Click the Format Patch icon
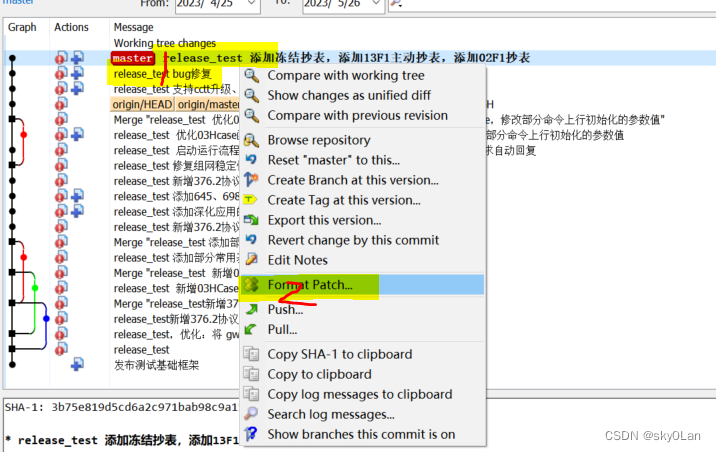Viewport: 716px width, 452px height. [x=252, y=284]
